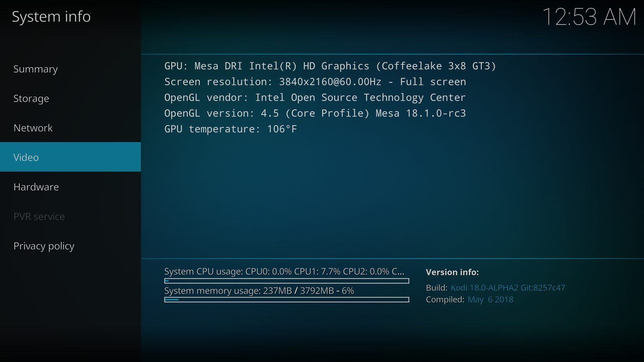The width and height of the screenshot is (644, 362).
Task: Click the Kodi 18.0-ALPHA2 build link
Action: coord(508,288)
